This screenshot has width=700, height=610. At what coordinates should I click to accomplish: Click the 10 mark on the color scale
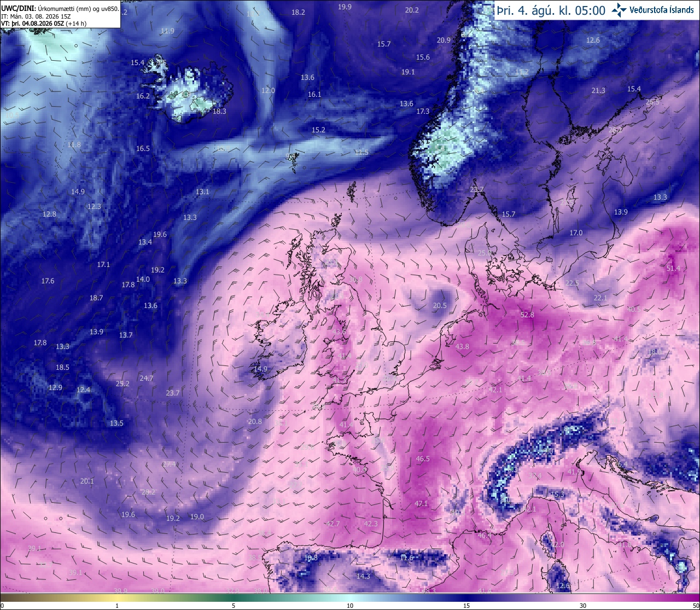pos(350,606)
